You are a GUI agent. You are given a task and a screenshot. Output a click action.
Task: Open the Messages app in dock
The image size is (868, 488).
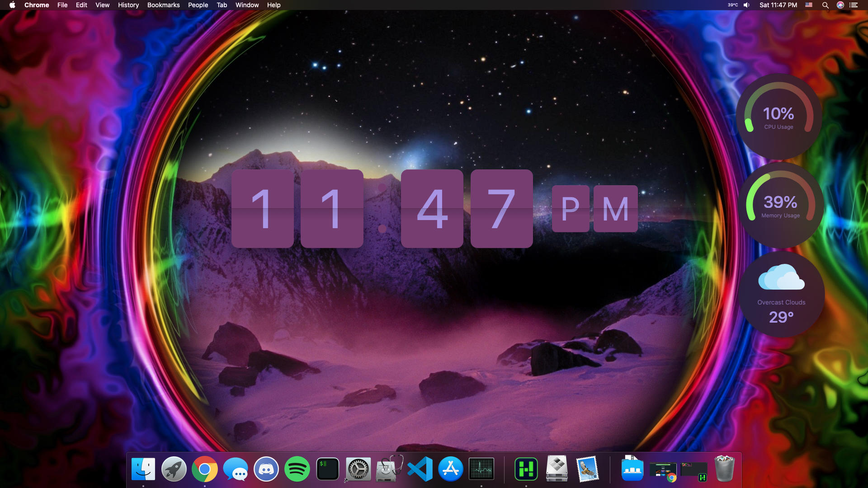(x=236, y=469)
